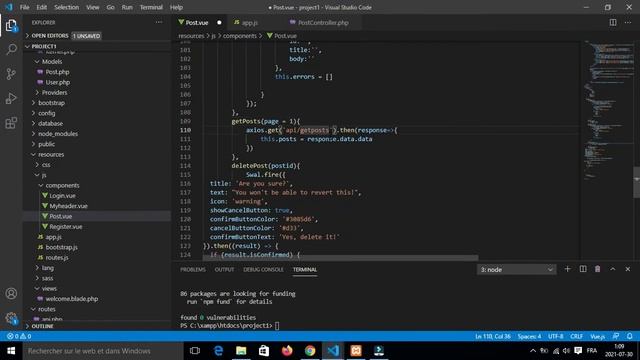Collapse the components folder
Screen dimensions: 640x360
click(62, 185)
